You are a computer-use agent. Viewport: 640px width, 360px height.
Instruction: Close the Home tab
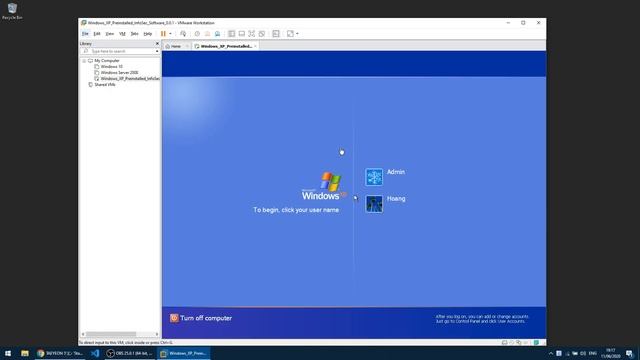coord(187,47)
